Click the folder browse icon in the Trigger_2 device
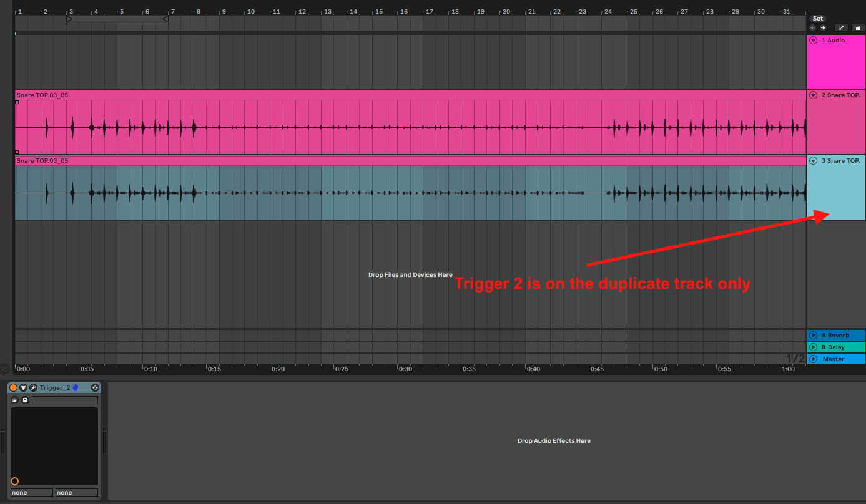This screenshot has height=504, width=866. pos(14,400)
